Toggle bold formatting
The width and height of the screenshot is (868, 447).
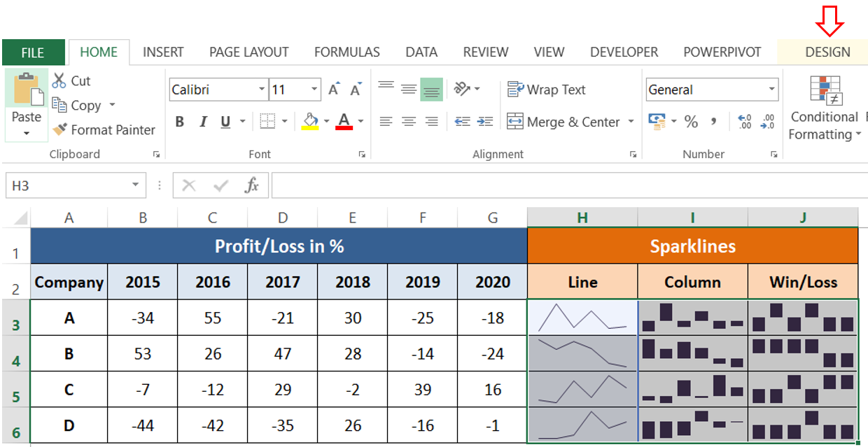(x=179, y=121)
